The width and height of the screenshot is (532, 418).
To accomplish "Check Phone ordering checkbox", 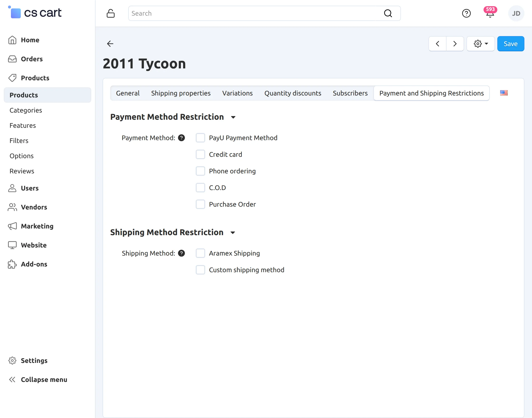I will tap(200, 171).
